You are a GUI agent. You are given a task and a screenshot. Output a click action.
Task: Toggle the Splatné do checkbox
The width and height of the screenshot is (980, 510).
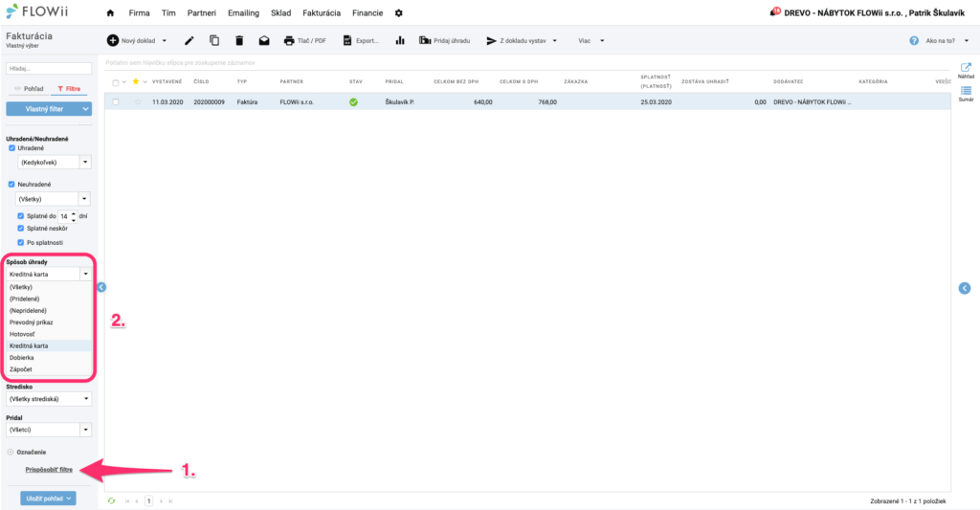coord(21,215)
